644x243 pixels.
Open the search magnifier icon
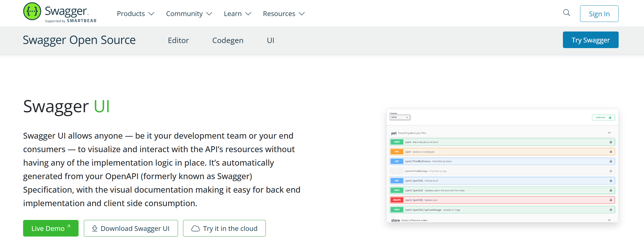pos(567,13)
